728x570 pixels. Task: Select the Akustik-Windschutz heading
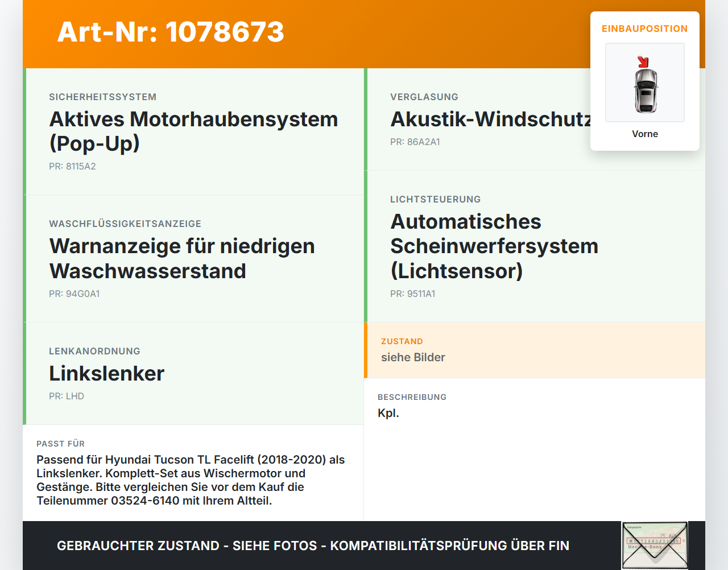click(x=491, y=119)
